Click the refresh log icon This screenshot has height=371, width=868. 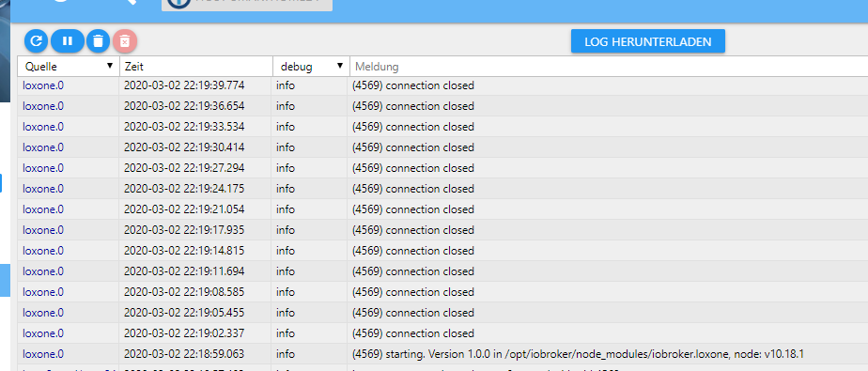[x=36, y=41]
